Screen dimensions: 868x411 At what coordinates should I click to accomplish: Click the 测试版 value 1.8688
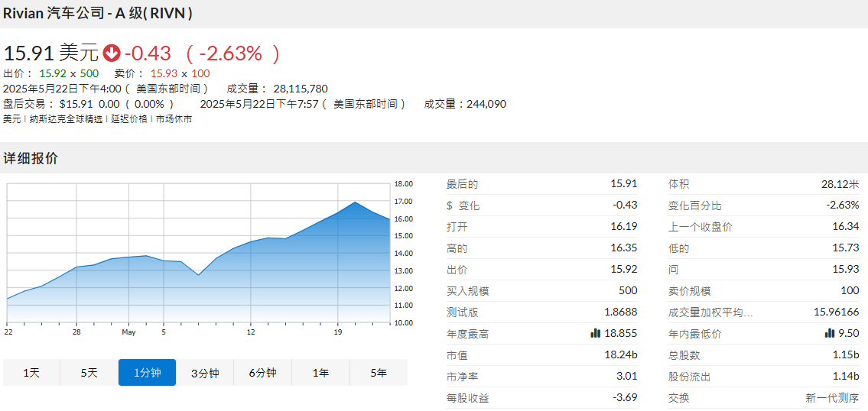620,312
